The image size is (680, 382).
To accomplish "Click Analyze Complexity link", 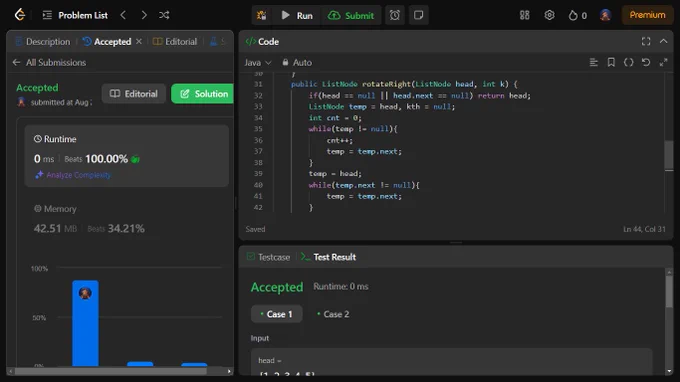I will click(73, 175).
